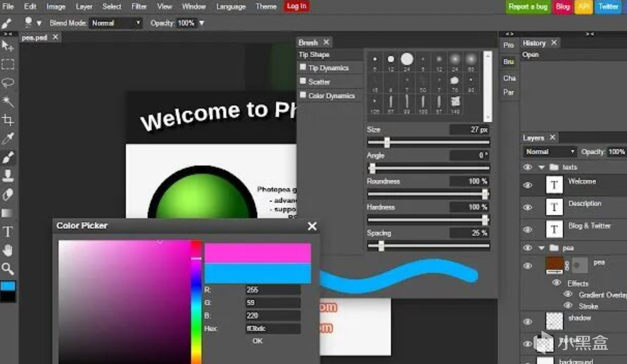Close the pea.psd document tab
Image resolution: width=627 pixels, height=364 pixels.
(x=55, y=37)
